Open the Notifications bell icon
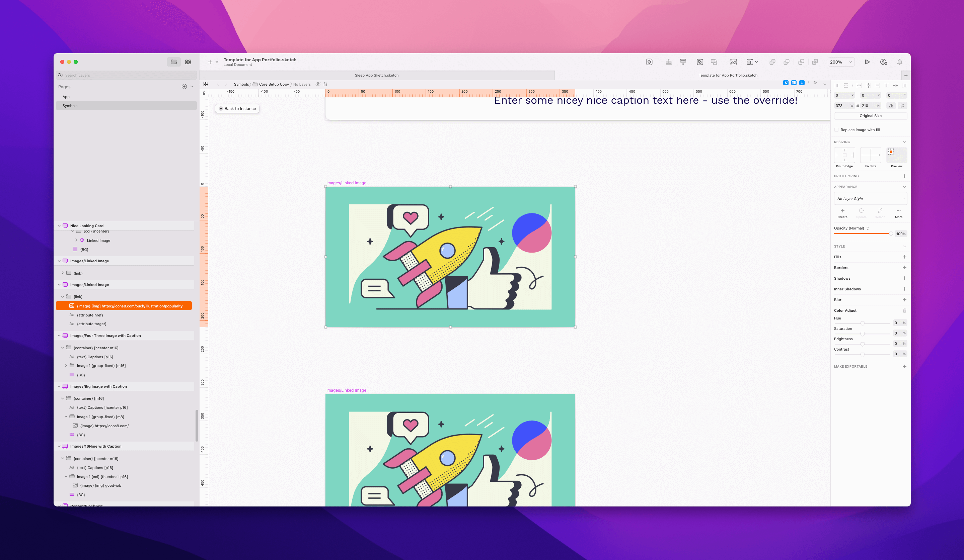The width and height of the screenshot is (964, 560). coord(899,62)
